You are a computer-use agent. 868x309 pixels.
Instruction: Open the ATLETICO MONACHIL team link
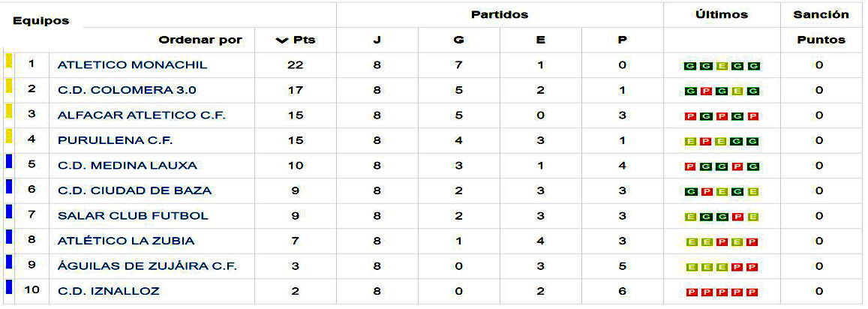pos(132,65)
